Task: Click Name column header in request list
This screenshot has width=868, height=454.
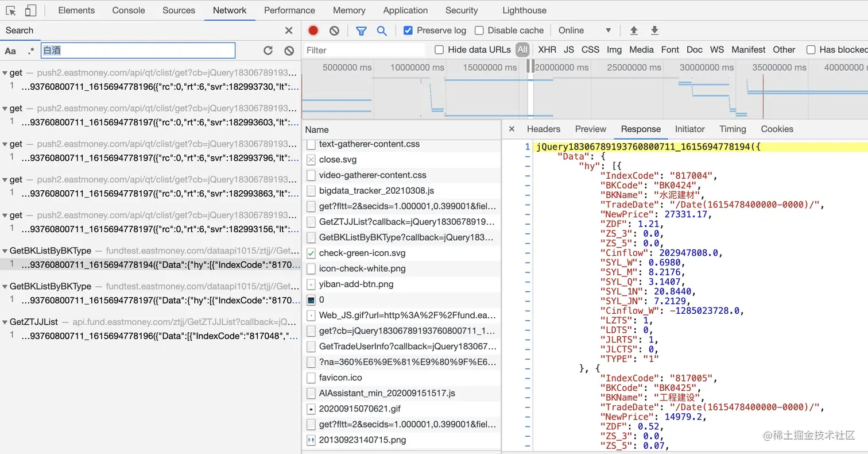Action: coord(401,130)
